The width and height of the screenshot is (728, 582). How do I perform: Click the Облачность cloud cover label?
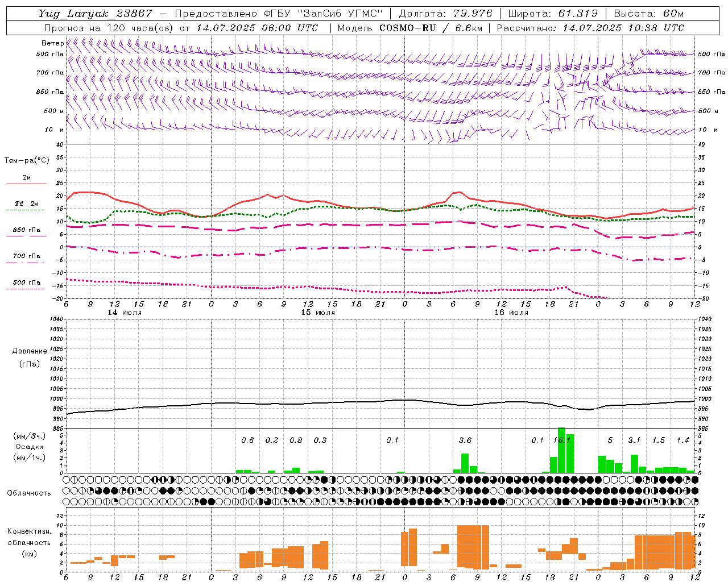click(x=29, y=493)
